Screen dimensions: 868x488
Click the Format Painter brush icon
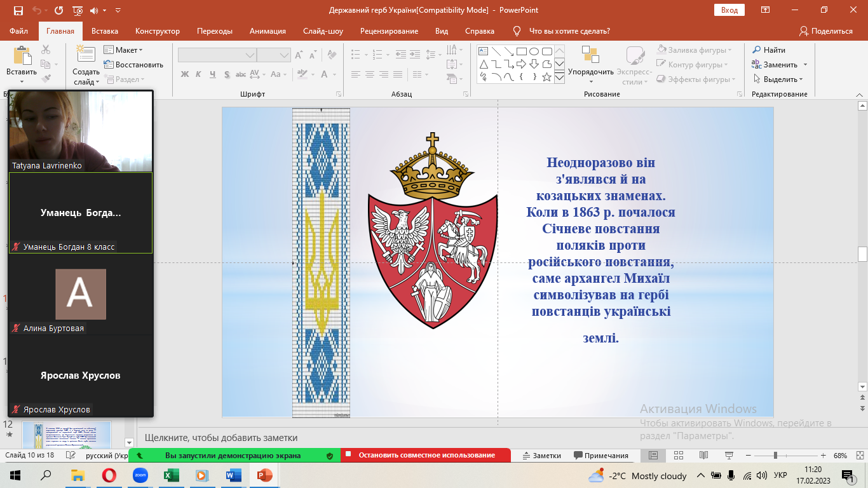click(x=46, y=79)
